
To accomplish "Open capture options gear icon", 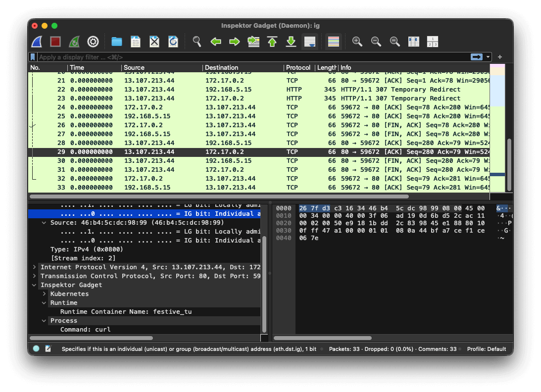I will [93, 42].
